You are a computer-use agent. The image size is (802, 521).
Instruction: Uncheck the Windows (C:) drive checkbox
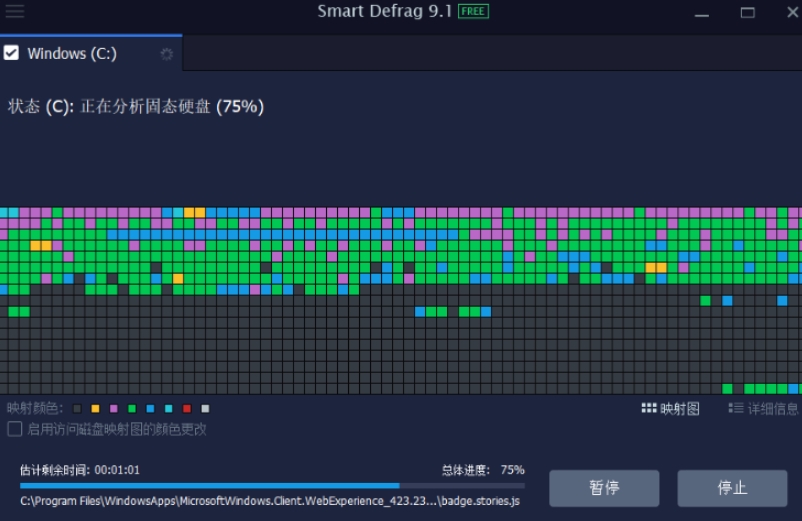[12, 54]
